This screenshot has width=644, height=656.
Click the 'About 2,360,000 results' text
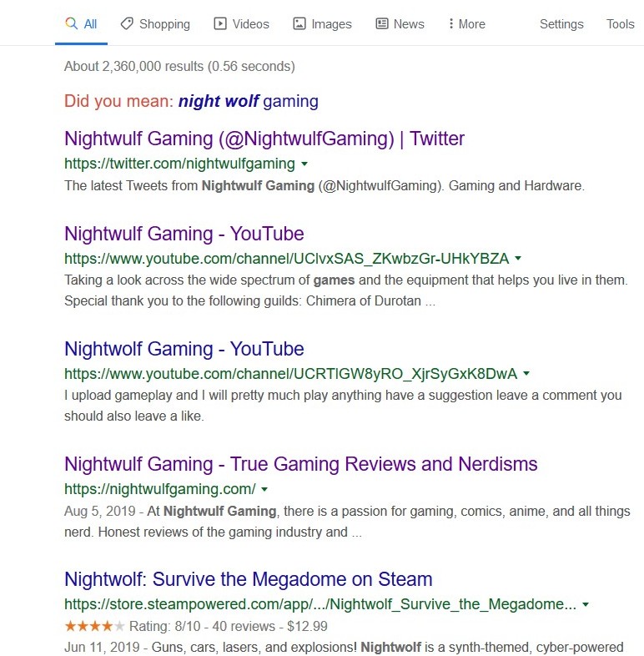pos(179,66)
